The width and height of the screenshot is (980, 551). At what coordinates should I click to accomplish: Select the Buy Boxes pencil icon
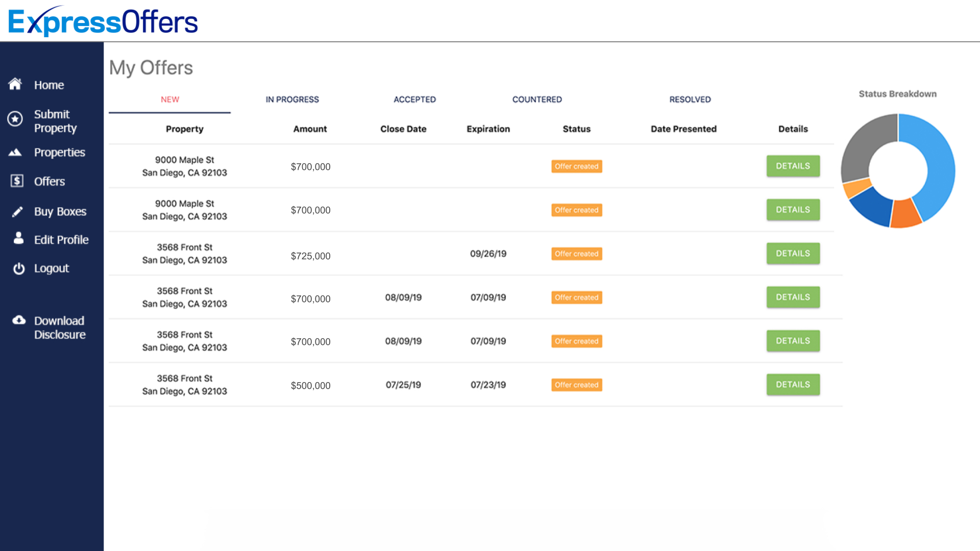pyautogui.click(x=18, y=211)
